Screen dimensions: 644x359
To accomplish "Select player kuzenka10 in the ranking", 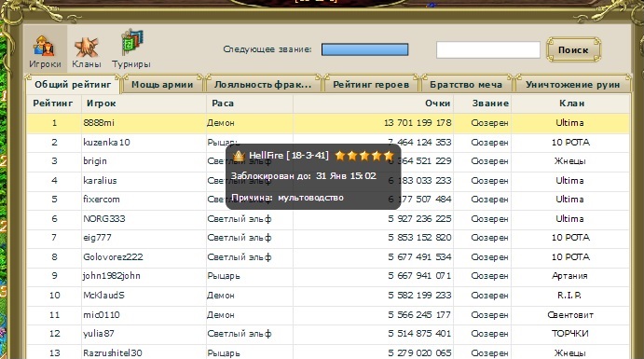I will 106,142.
